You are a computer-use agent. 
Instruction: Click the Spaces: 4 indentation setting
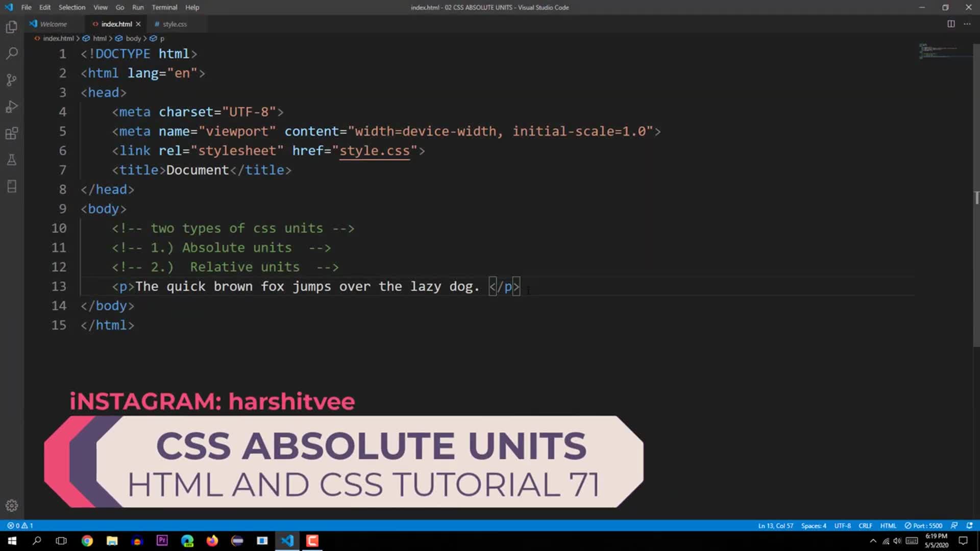coord(814,525)
